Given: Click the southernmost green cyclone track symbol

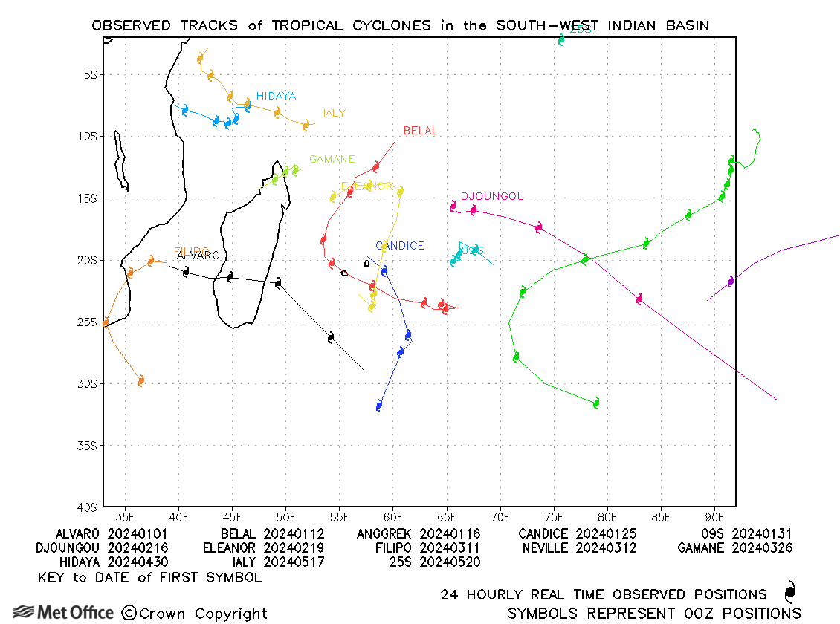Looking at the screenshot, I should (x=595, y=403).
